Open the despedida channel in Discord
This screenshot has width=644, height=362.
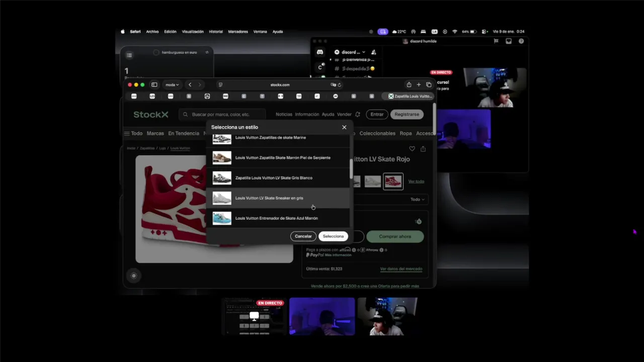(355, 69)
